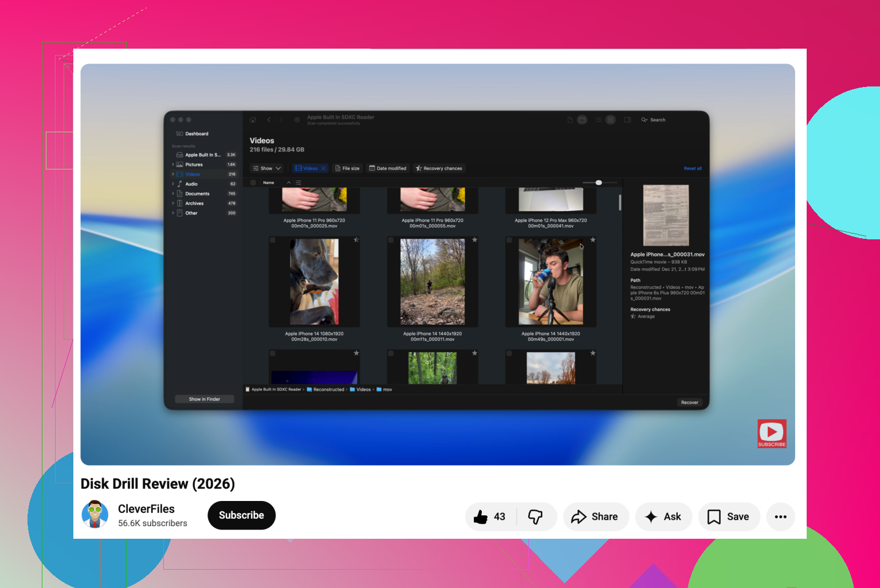
Task: Favorite the 00m28s_000010.mov star
Action: click(356, 240)
